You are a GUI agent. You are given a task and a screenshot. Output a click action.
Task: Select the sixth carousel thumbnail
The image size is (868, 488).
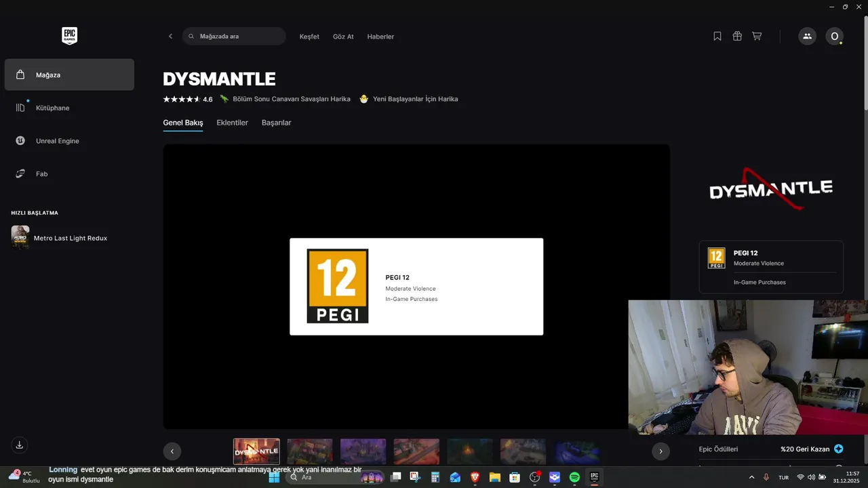pos(524,451)
